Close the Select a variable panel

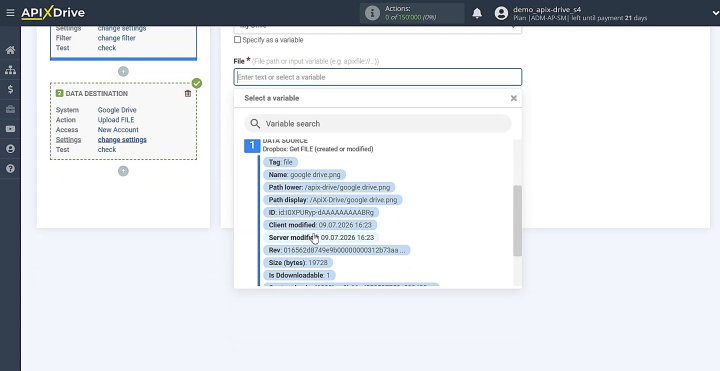[x=513, y=98]
